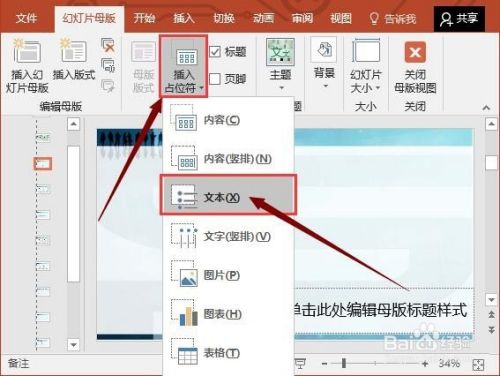
Task: Choose Table (表格) placeholder option
Action: [228, 353]
